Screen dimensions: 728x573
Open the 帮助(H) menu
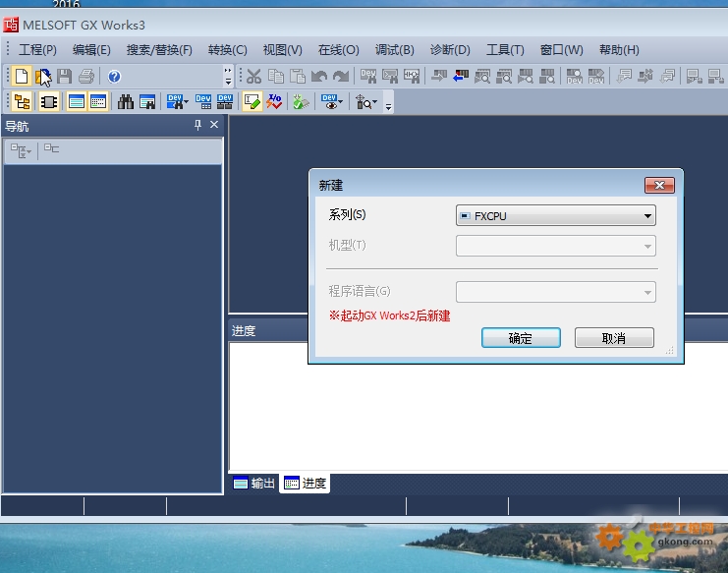(619, 50)
